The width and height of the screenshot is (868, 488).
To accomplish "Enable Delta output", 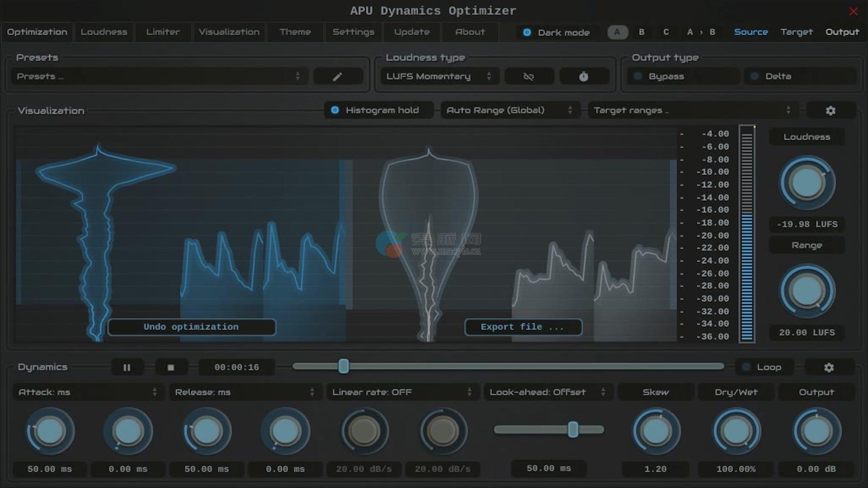I will click(x=800, y=76).
